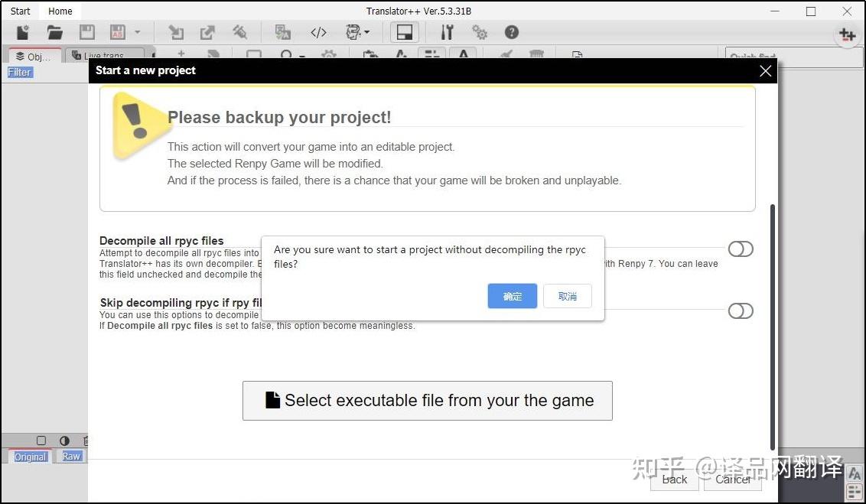Open the batch translation dropdown icon
Screen dimensions: 866x504
click(357, 33)
